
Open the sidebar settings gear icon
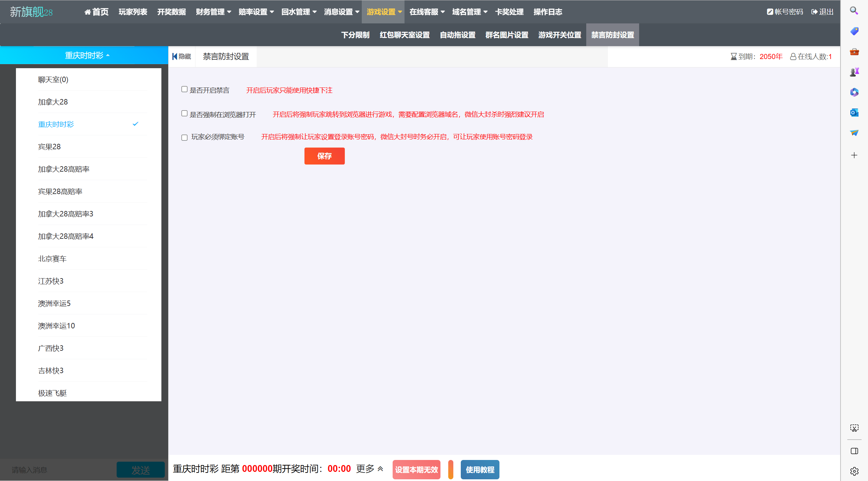(x=854, y=471)
